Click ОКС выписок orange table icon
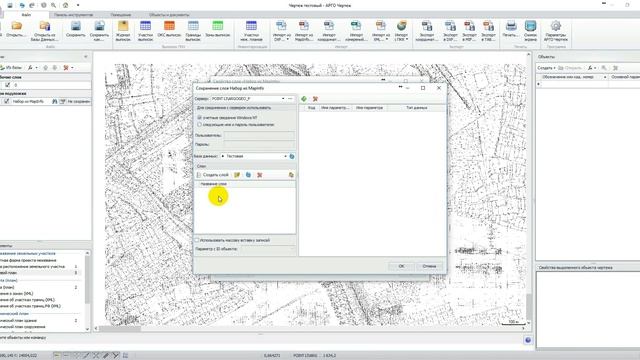The image size is (640, 360). point(169,26)
